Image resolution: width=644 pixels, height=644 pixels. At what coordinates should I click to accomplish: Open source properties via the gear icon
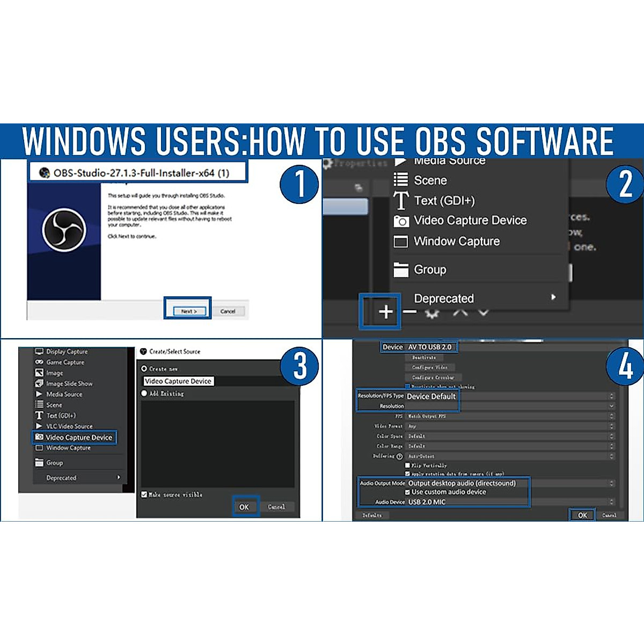pos(433,313)
